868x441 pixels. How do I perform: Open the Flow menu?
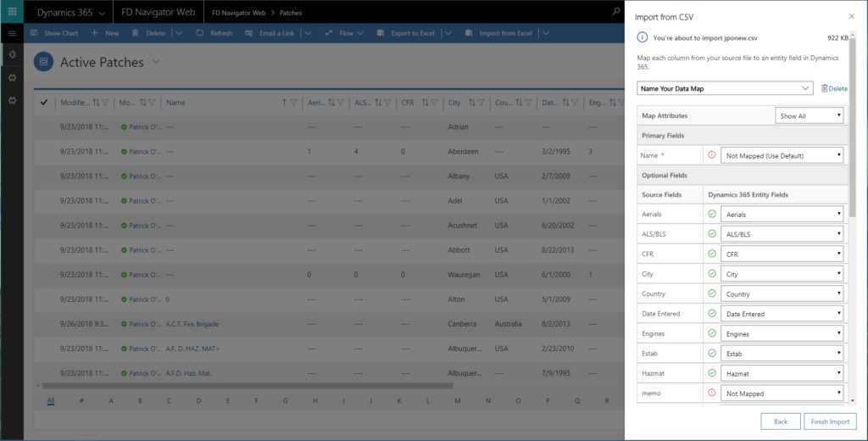(x=344, y=33)
